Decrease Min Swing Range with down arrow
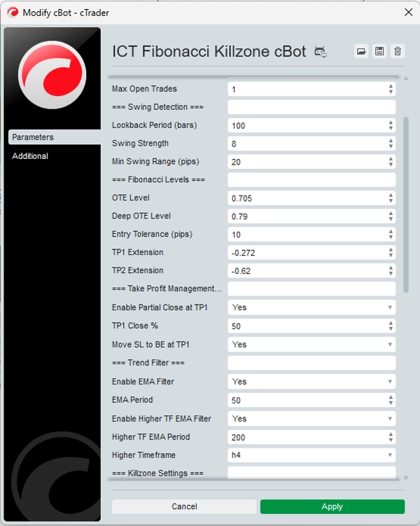This screenshot has height=526, width=420. click(x=391, y=165)
